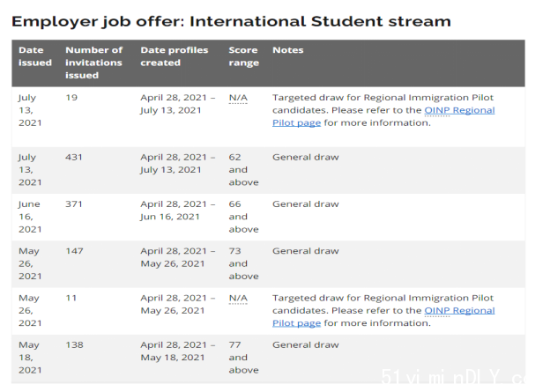Select the 431 invitations cell

tap(74, 157)
